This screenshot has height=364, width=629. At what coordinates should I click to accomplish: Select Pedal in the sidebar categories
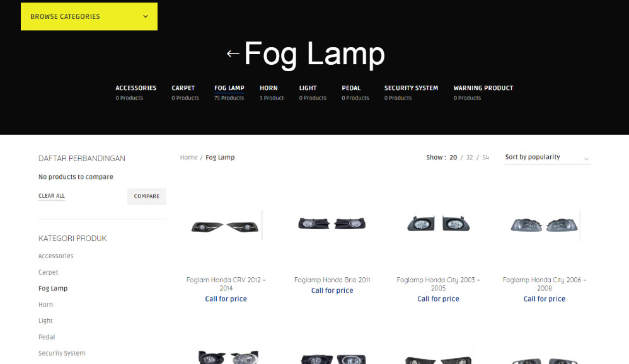[x=47, y=337]
